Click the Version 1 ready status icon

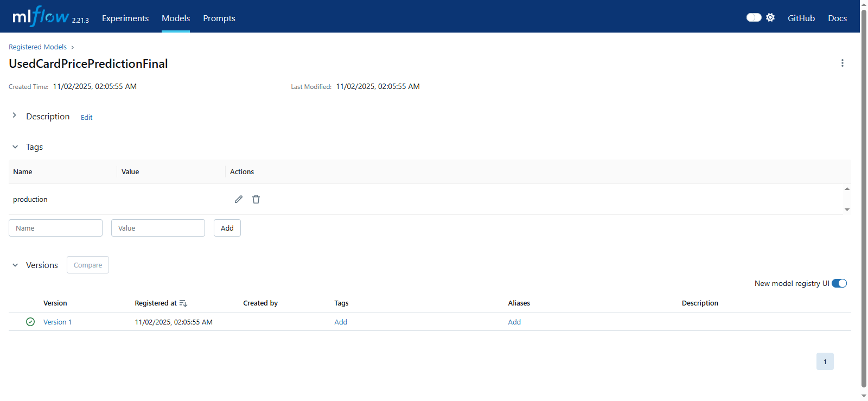point(30,322)
